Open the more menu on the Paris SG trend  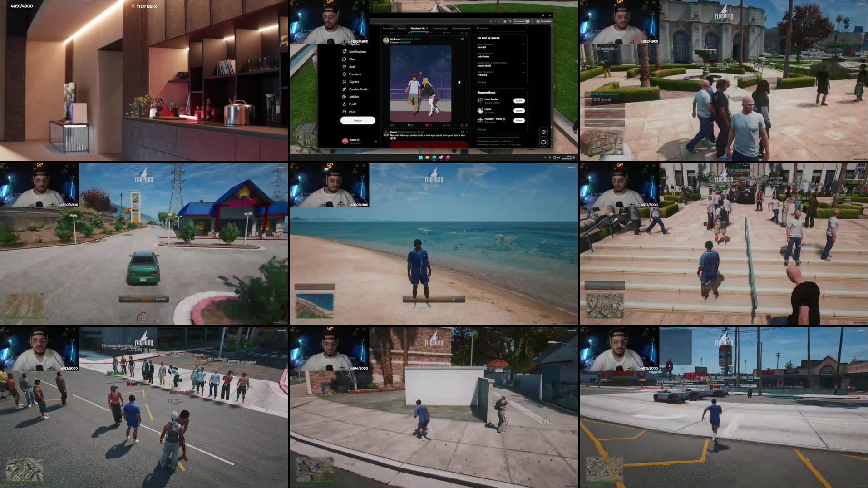click(523, 45)
